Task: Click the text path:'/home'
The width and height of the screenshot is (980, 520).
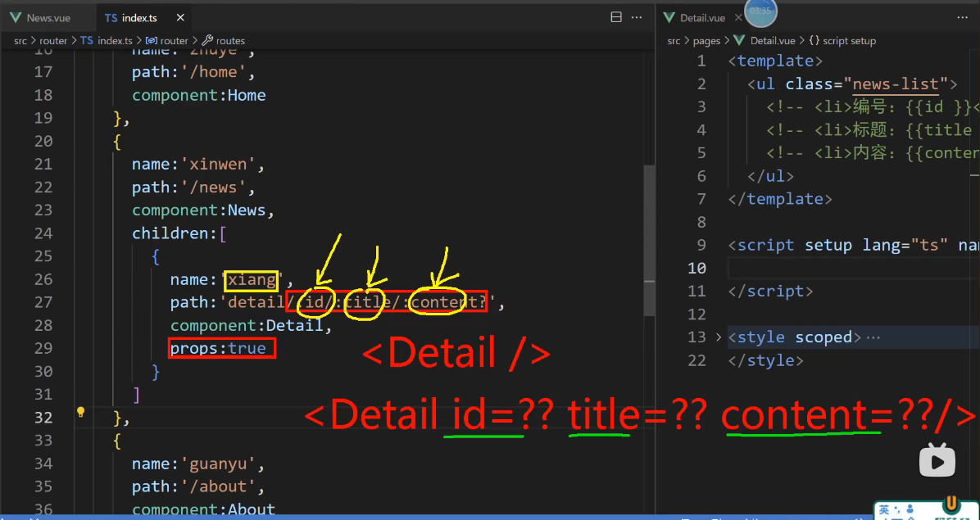Action: pyautogui.click(x=193, y=72)
